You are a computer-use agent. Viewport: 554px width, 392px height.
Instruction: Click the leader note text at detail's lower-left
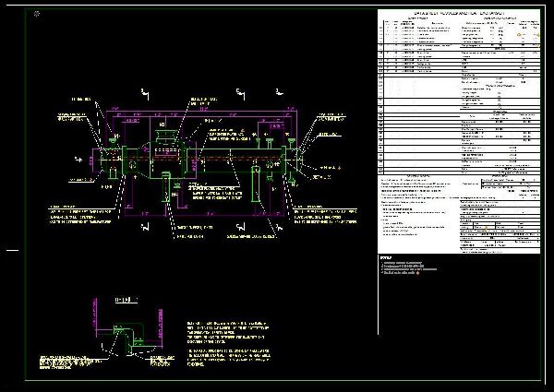click(x=60, y=362)
